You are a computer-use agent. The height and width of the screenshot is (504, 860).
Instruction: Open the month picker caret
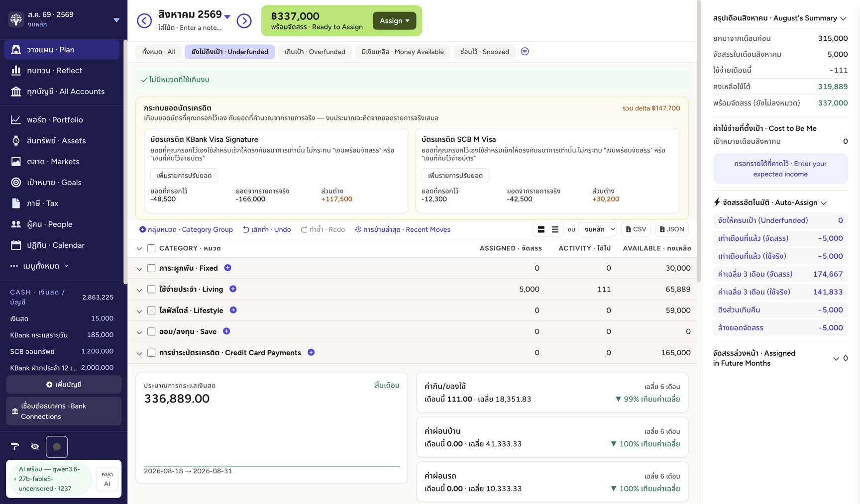(x=227, y=17)
